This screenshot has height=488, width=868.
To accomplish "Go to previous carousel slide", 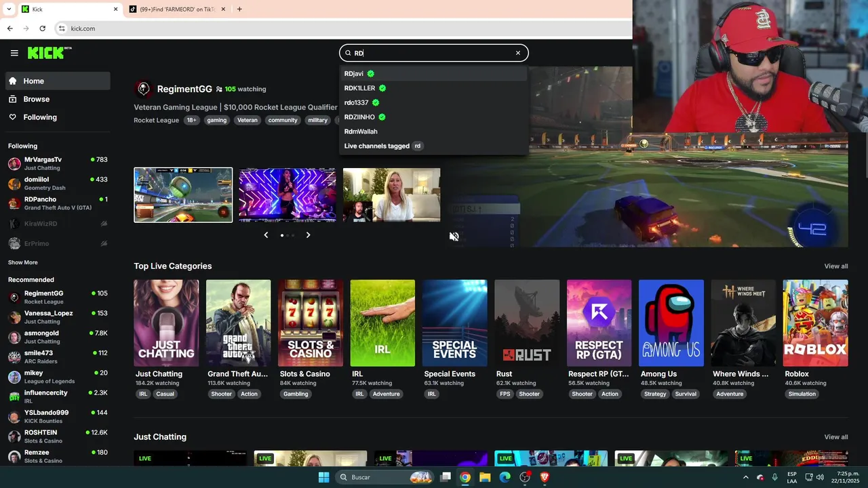I will tap(266, 235).
